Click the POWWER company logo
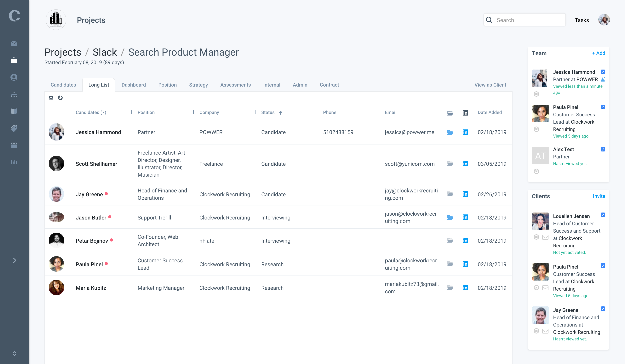625x364 pixels. tap(56, 20)
